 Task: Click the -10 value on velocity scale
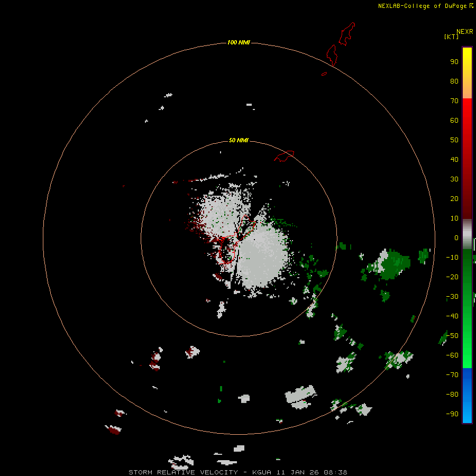click(452, 258)
